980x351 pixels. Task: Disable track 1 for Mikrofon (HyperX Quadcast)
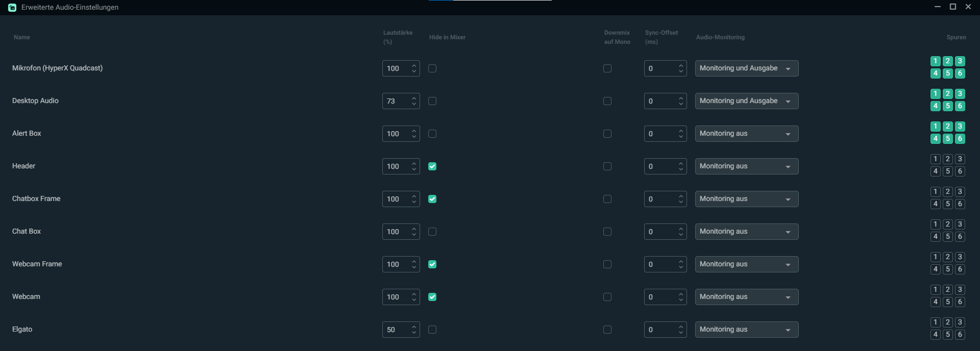tap(935, 61)
